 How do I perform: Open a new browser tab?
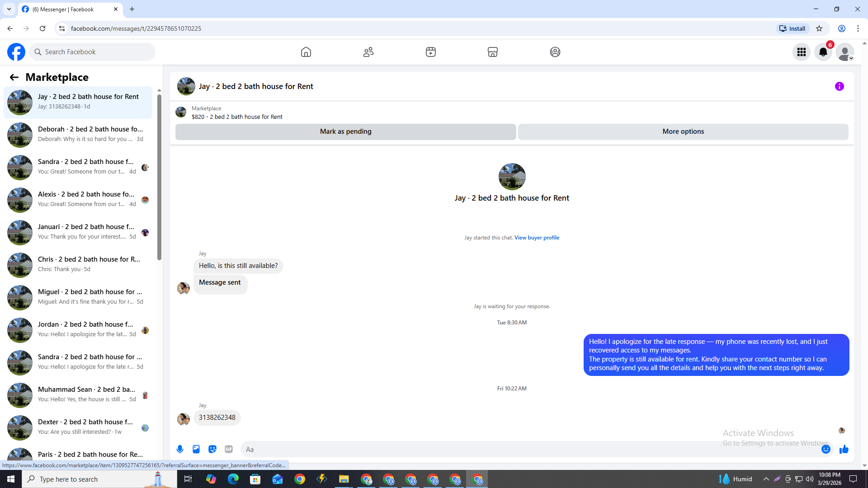coord(132,9)
